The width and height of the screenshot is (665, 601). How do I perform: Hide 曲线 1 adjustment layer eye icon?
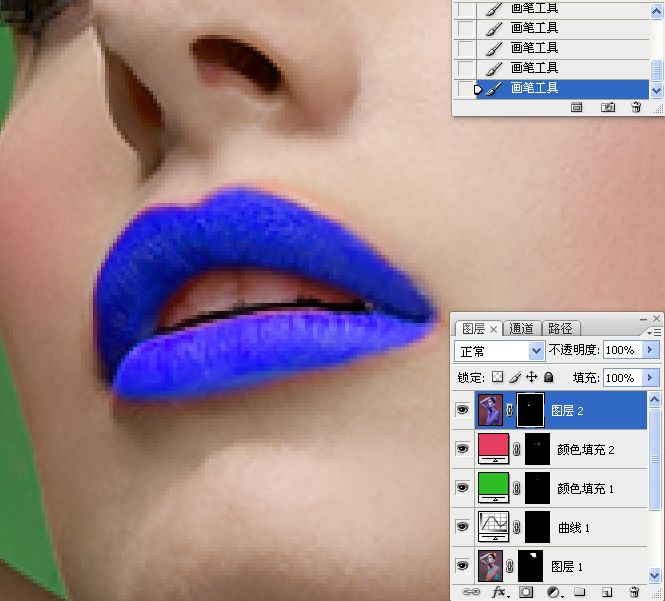click(462, 527)
